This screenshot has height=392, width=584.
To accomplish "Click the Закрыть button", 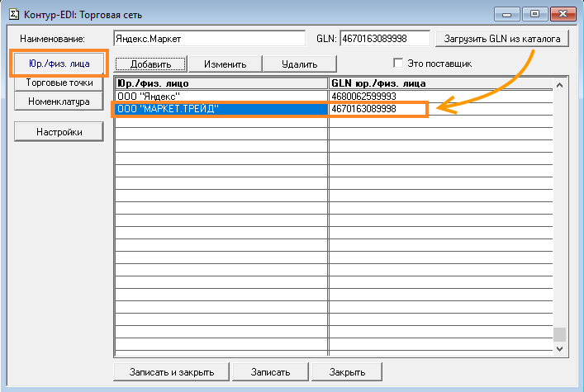I will (x=347, y=372).
